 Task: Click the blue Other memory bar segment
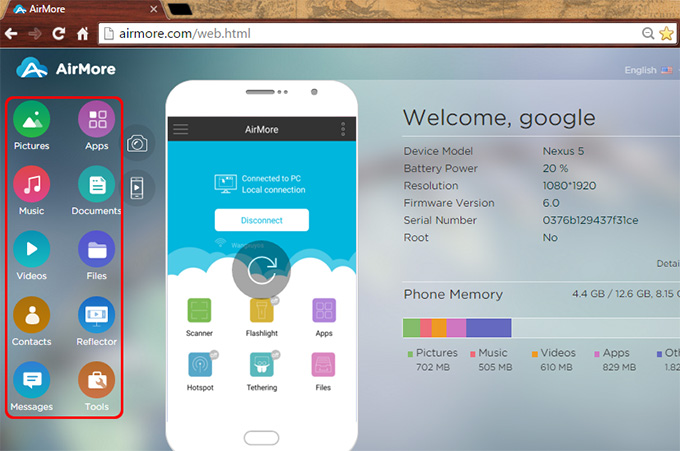489,328
